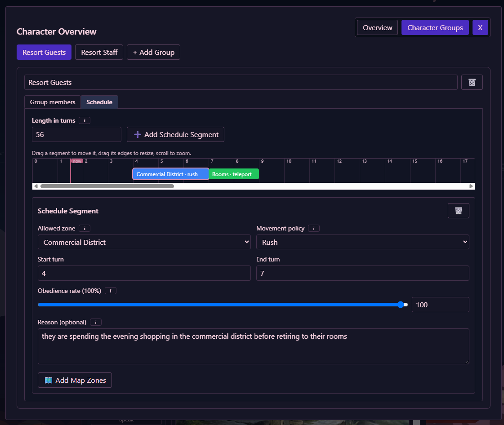The width and height of the screenshot is (504, 425).
Task: Select the Resort Staff group
Action: pyautogui.click(x=99, y=53)
